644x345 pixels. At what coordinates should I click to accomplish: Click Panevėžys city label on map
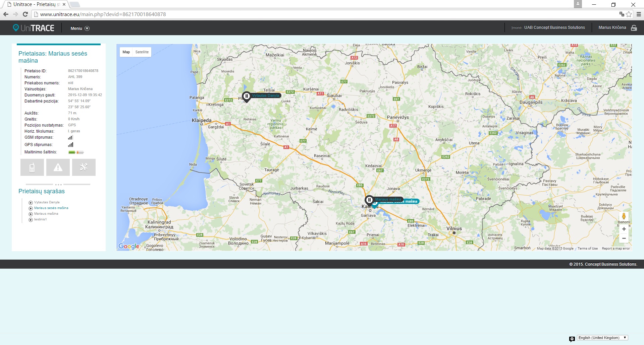[398, 117]
